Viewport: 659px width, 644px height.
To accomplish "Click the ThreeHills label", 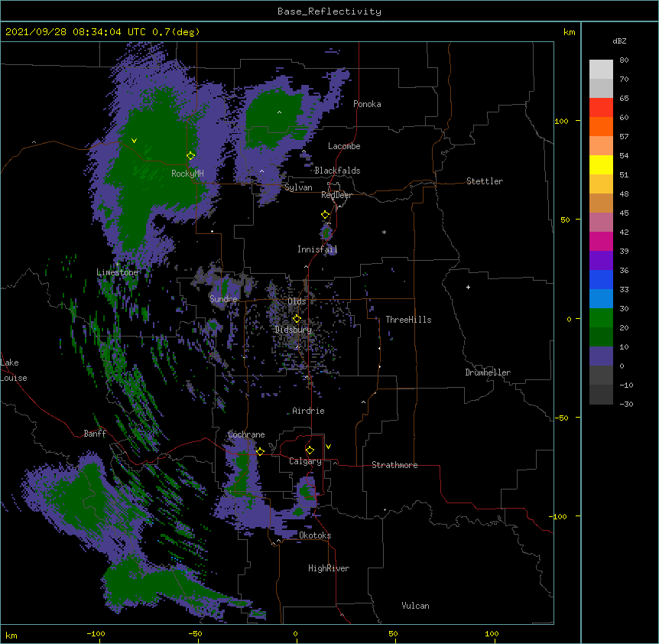I will (408, 320).
